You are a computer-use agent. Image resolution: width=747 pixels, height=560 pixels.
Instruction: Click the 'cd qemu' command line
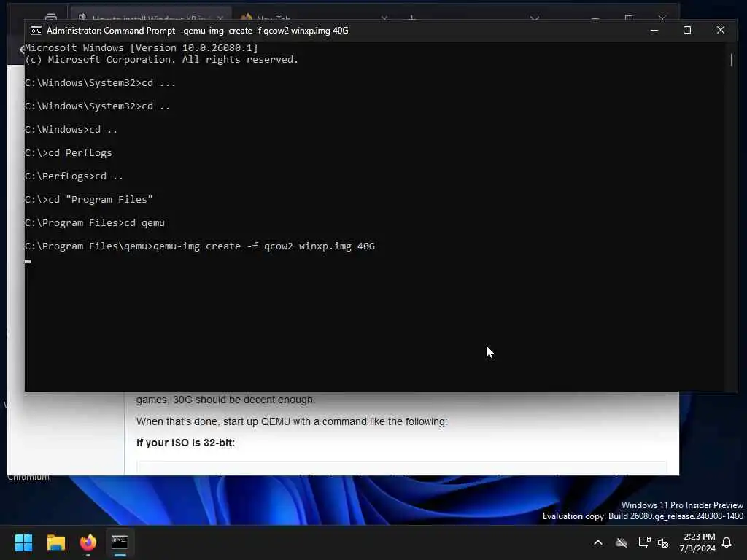[x=94, y=223]
